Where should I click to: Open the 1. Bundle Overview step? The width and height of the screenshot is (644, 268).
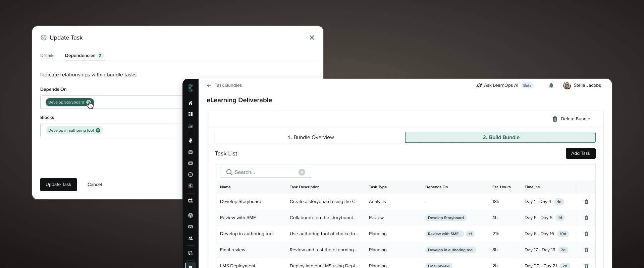tap(310, 137)
